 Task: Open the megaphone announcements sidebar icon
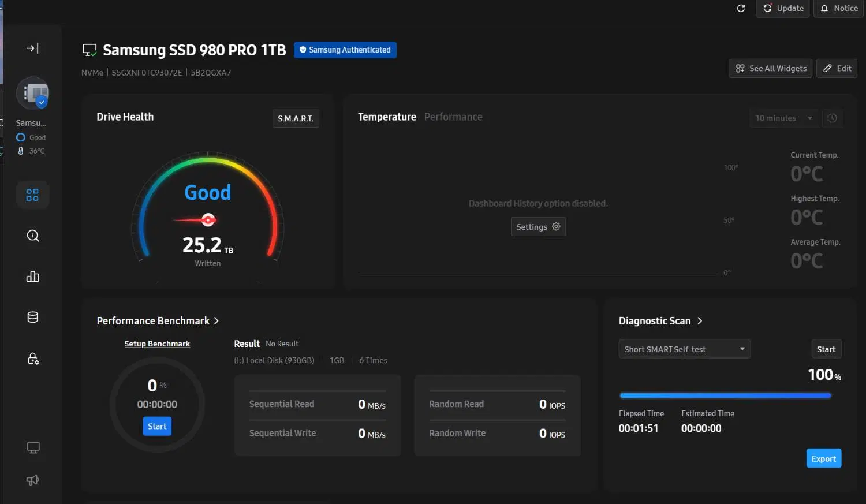coord(33,480)
